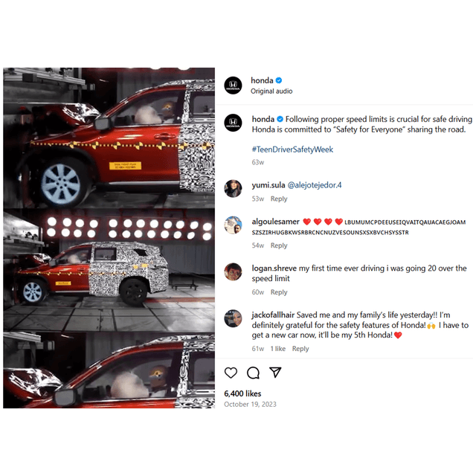Reply to algoulesamer's comment
Screen dimensions: 476x476
tap(279, 245)
